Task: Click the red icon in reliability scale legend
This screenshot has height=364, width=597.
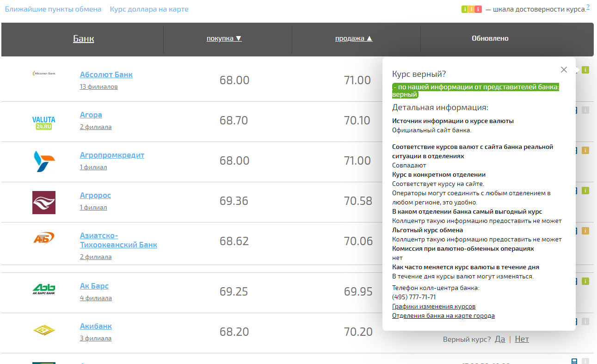Action: pyautogui.click(x=478, y=9)
